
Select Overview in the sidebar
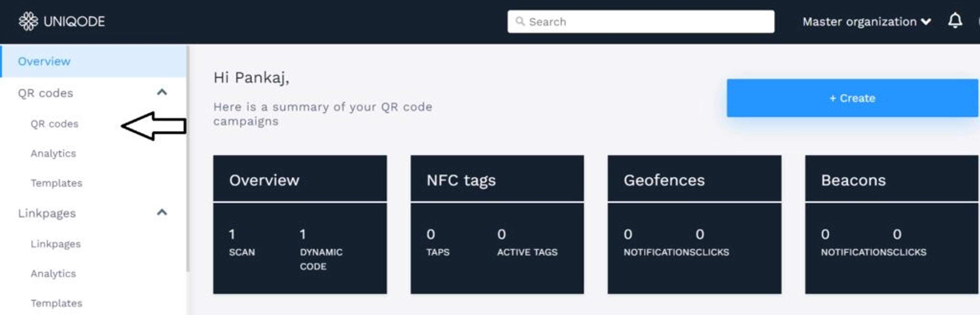tap(44, 61)
